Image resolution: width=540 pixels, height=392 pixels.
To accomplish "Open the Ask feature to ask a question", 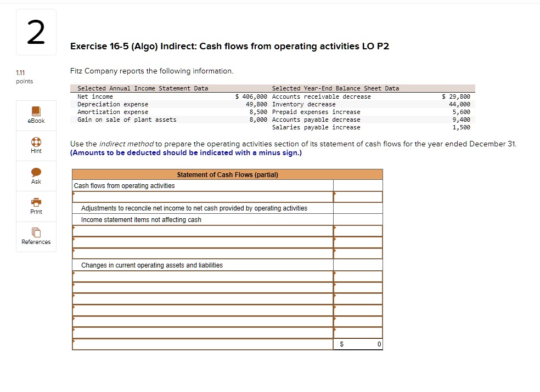I will click(36, 175).
